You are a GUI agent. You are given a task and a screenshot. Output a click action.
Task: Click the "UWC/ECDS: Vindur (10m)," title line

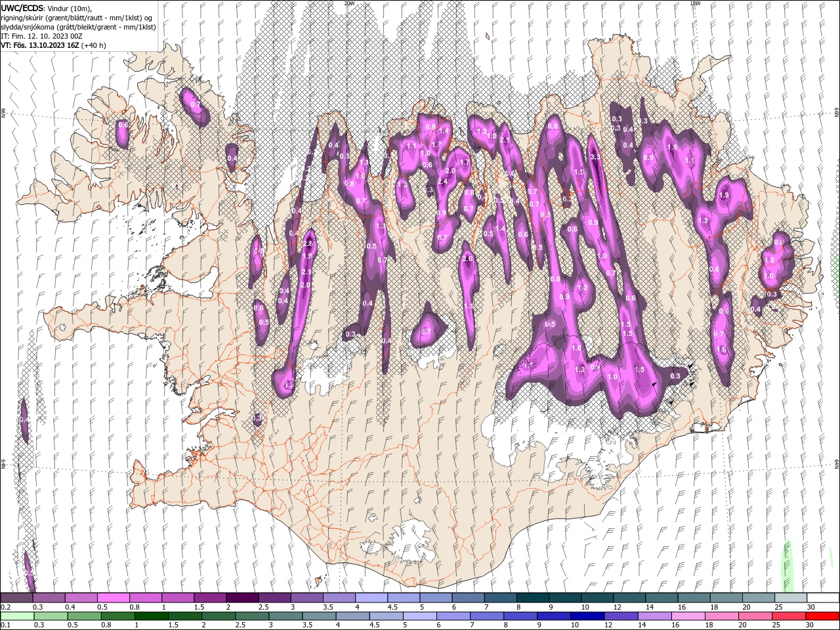(47, 8)
